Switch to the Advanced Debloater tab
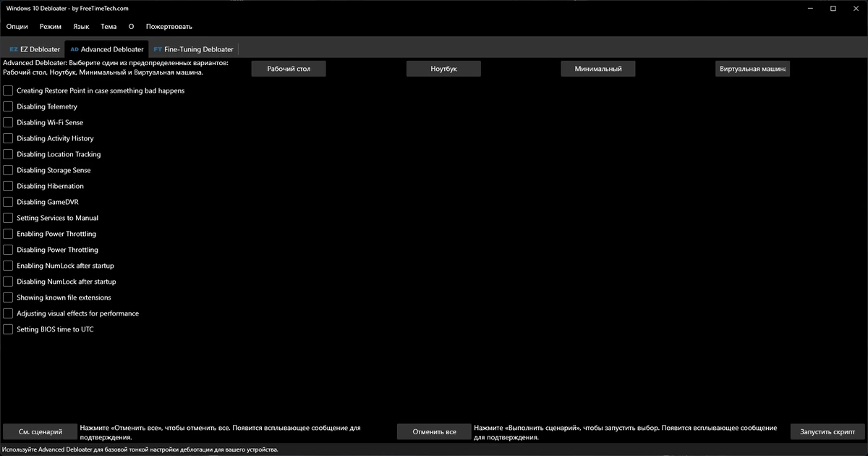 tap(107, 49)
